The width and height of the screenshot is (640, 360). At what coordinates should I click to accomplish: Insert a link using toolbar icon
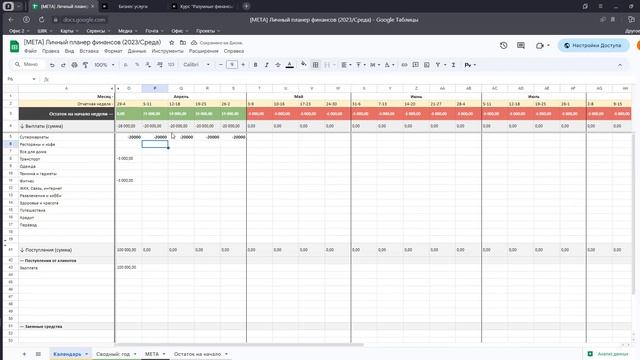click(x=404, y=65)
